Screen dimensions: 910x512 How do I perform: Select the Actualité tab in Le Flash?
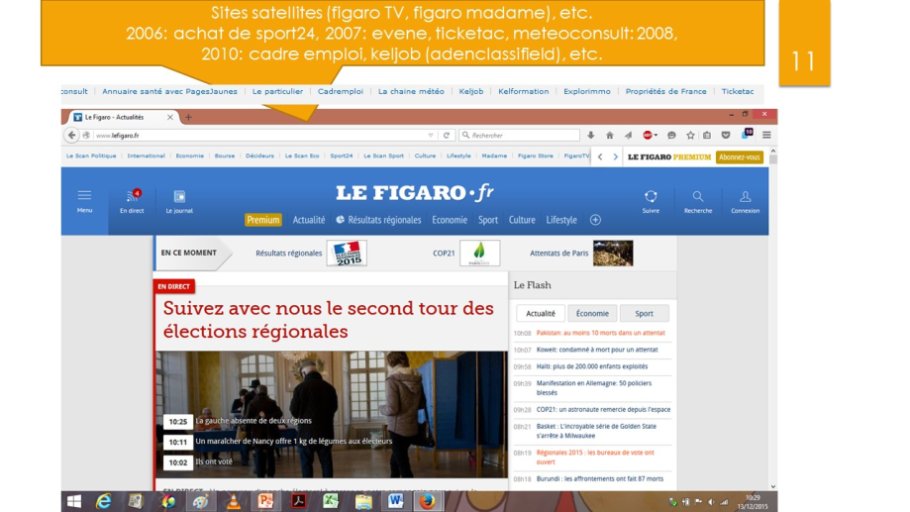point(540,313)
